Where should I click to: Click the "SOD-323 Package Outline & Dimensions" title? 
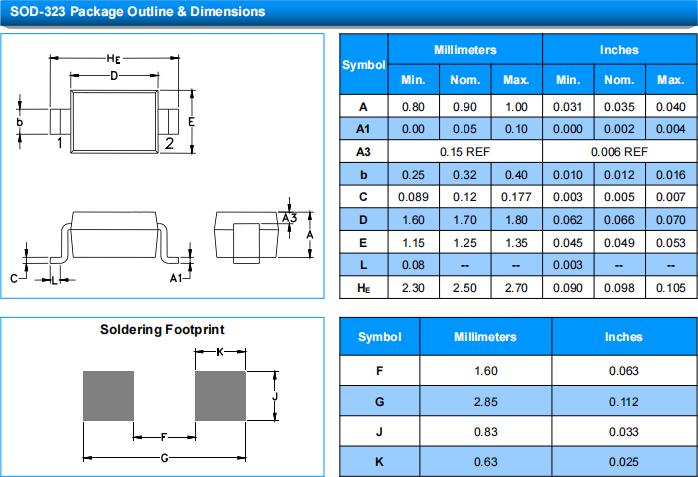pos(137,11)
